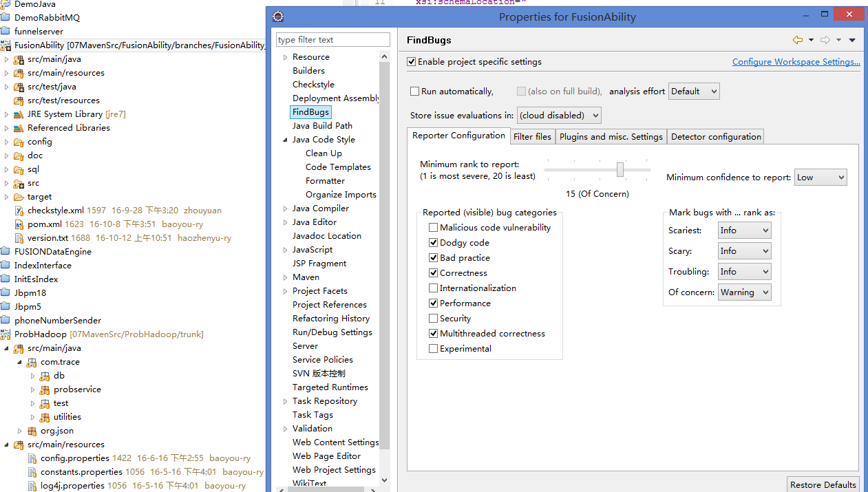Click the Restore Defaults button

coord(823,485)
